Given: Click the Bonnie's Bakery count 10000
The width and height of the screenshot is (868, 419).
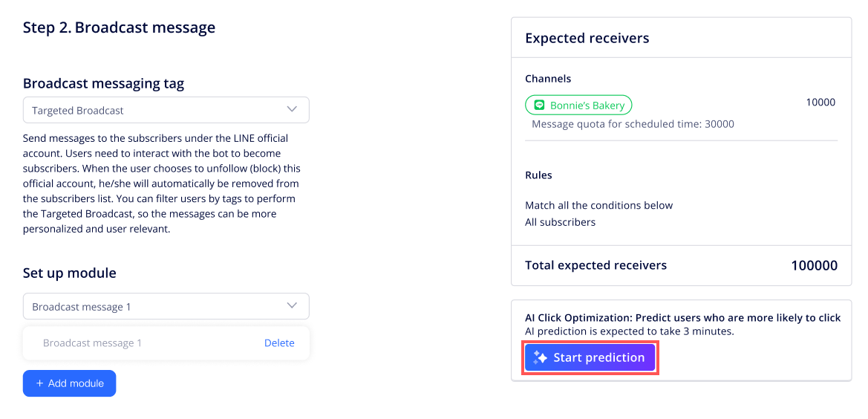Looking at the screenshot, I should (820, 103).
